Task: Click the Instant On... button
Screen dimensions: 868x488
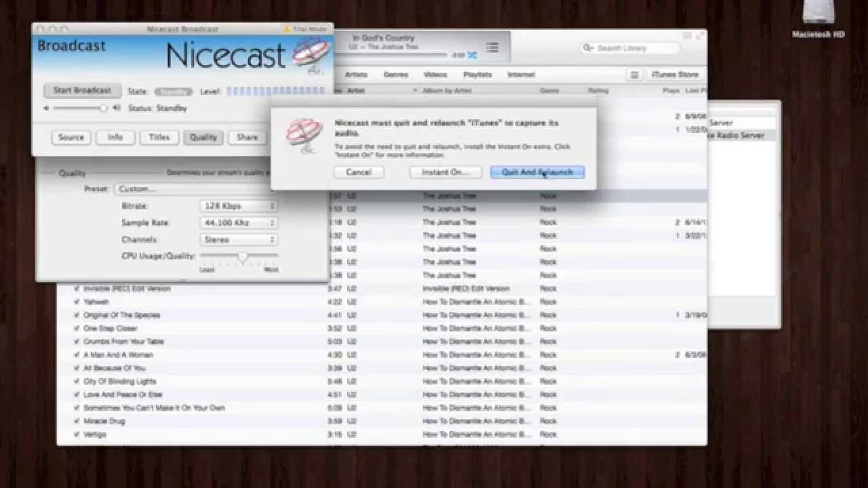Action: tap(446, 172)
